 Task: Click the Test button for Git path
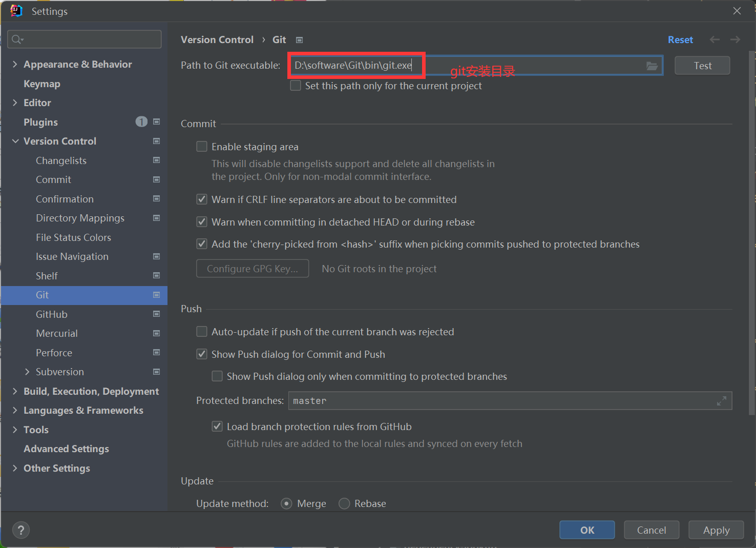(702, 66)
